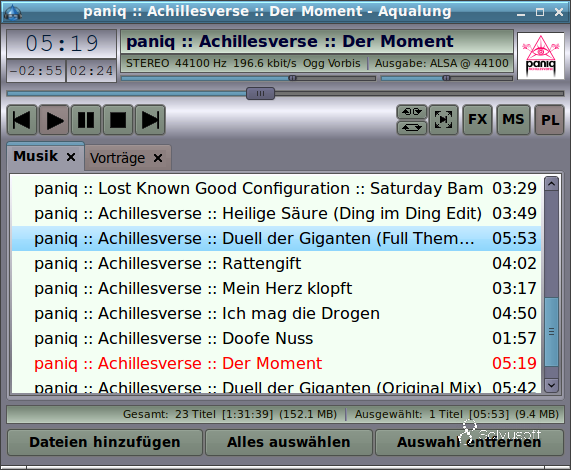The height and width of the screenshot is (470, 571).
Task: Click Alles auswählen to select all
Action: pos(289,442)
